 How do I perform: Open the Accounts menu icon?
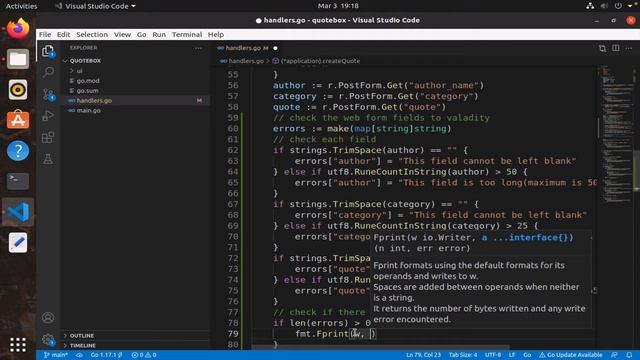pos(48,318)
